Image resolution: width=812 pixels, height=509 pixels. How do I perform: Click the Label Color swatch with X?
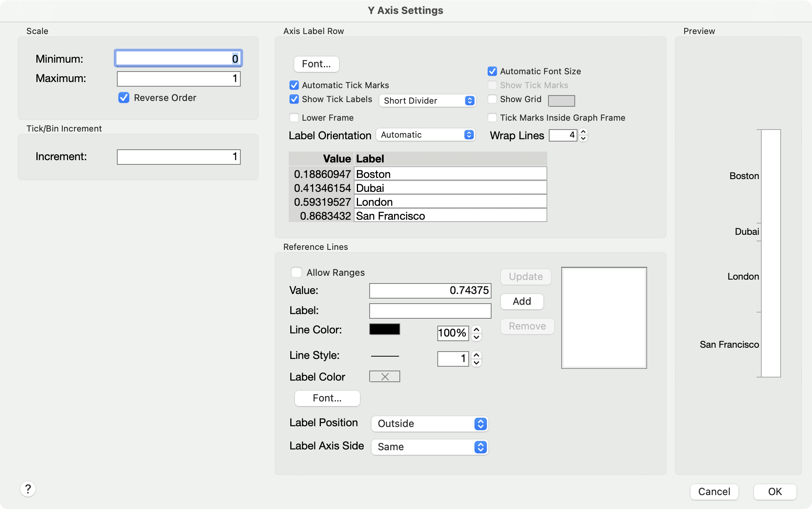coord(385,377)
